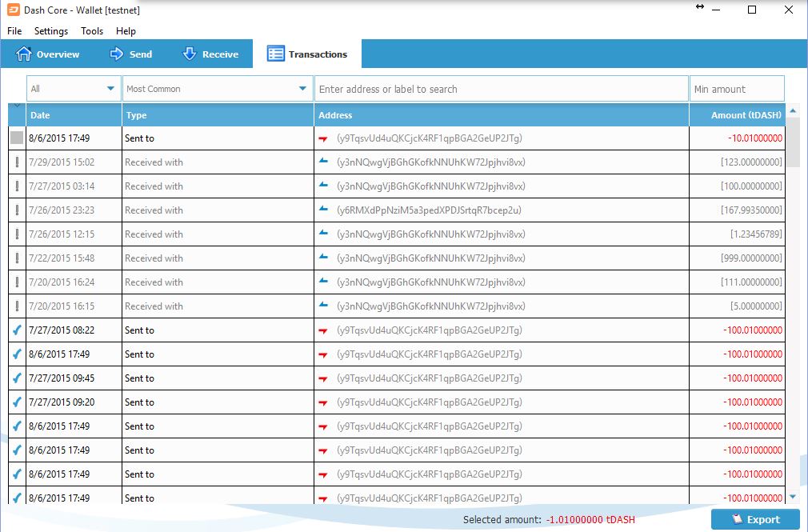Click the Export button

[x=755, y=519]
